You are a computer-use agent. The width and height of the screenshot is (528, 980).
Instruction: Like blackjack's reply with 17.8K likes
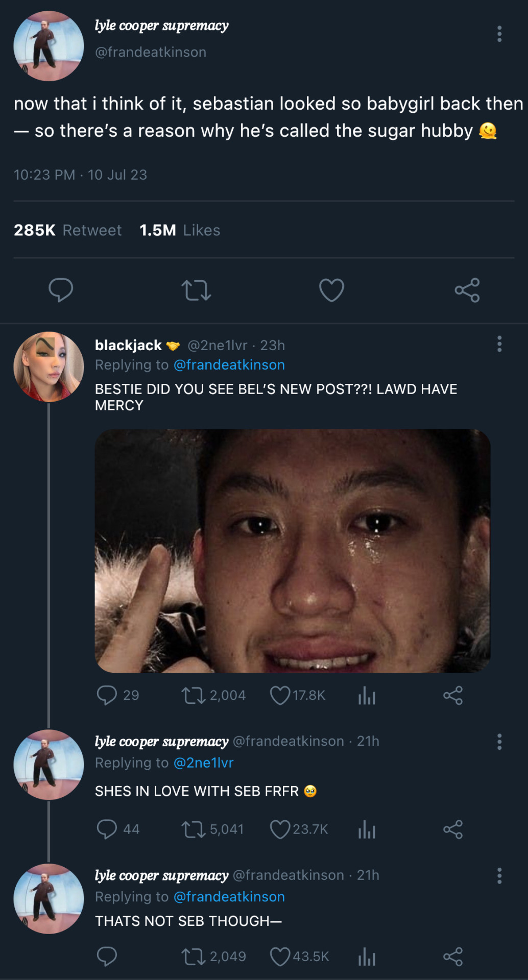pos(280,695)
